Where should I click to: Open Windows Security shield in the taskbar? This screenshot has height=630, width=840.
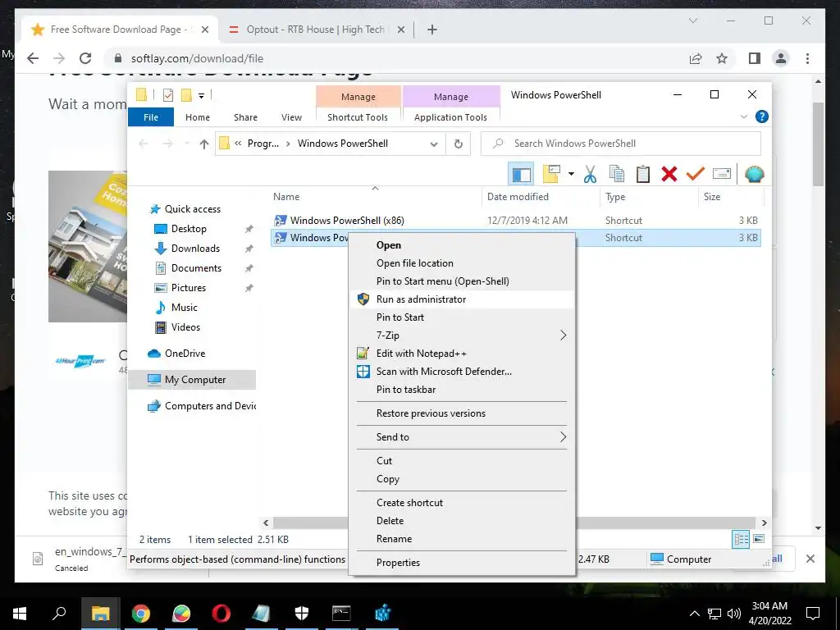302,614
